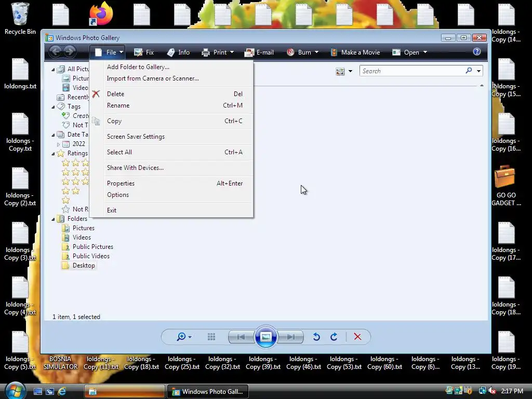Click the Firefox desktop shortcut
Screen dimensions: 532x399
click(101, 14)
